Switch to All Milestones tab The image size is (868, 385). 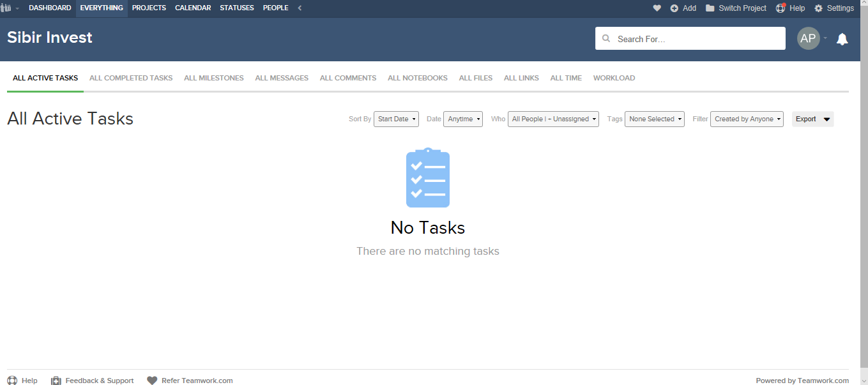pyautogui.click(x=214, y=78)
